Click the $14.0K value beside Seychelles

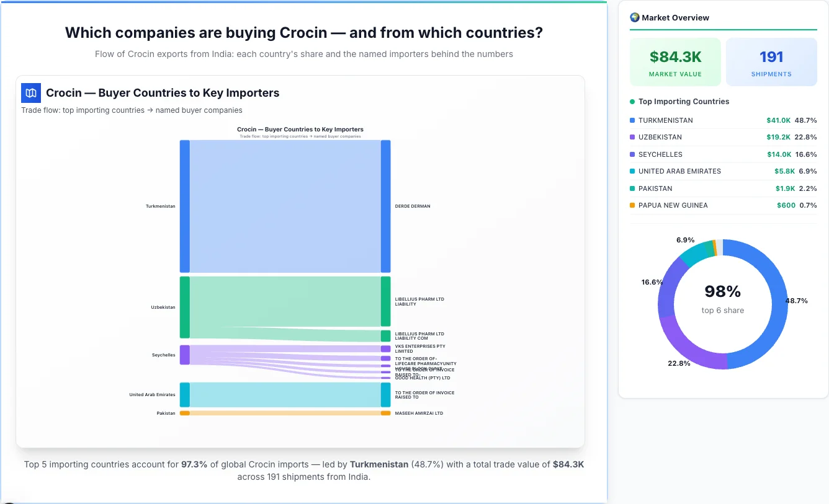[x=778, y=154]
